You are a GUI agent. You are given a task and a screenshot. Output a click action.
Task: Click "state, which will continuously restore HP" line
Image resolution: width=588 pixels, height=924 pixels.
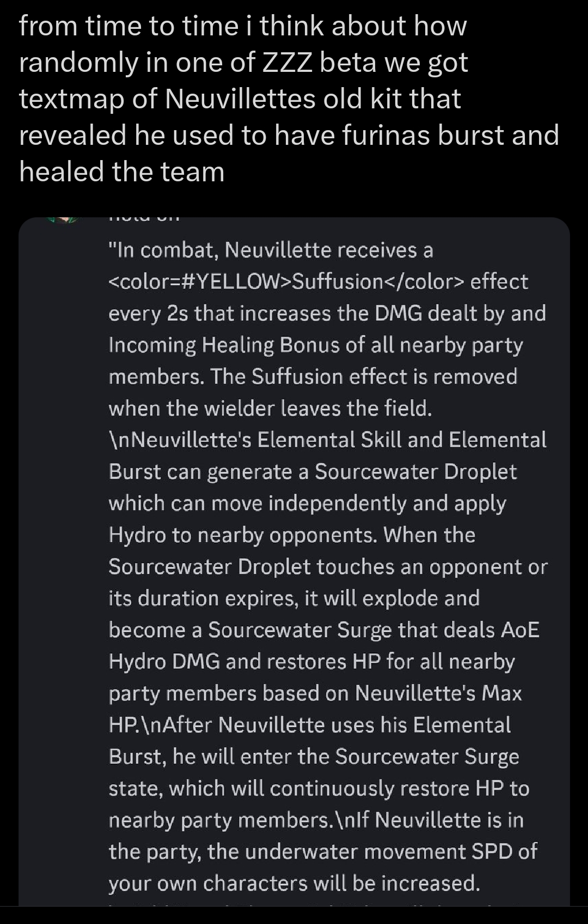click(318, 788)
